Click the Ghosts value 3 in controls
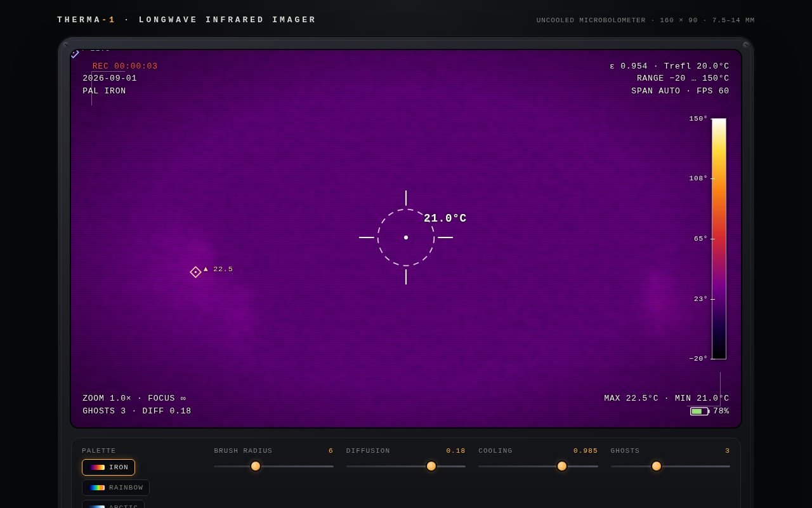 click(728, 451)
